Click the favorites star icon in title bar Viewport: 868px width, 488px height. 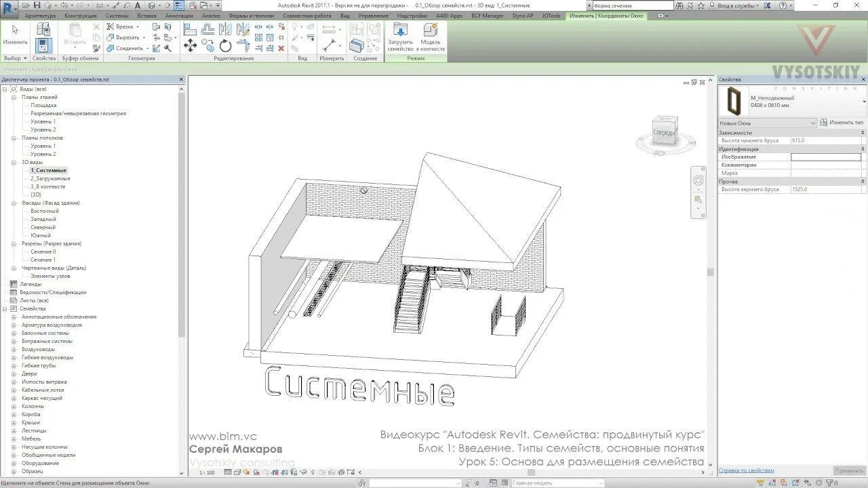tap(701, 5)
